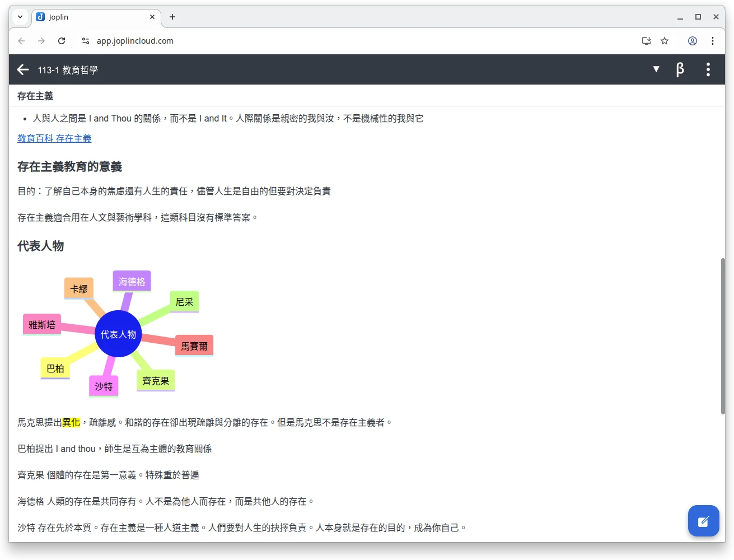
Task: Open the Chrome profile icon
Action: (x=693, y=40)
